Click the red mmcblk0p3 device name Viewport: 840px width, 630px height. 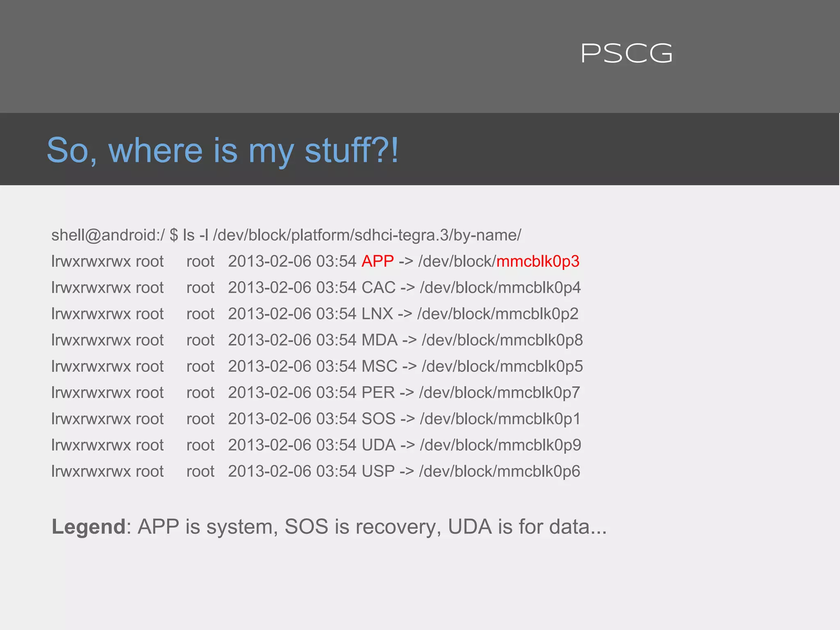coord(538,262)
